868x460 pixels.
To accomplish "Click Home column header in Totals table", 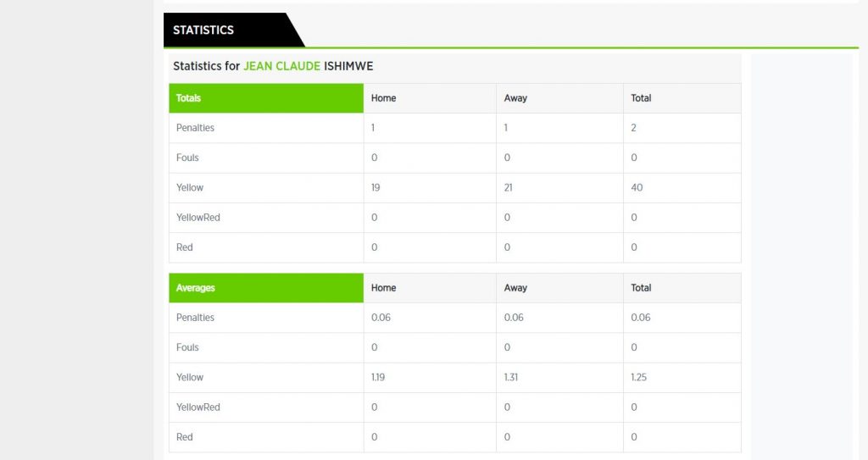I will click(x=383, y=98).
